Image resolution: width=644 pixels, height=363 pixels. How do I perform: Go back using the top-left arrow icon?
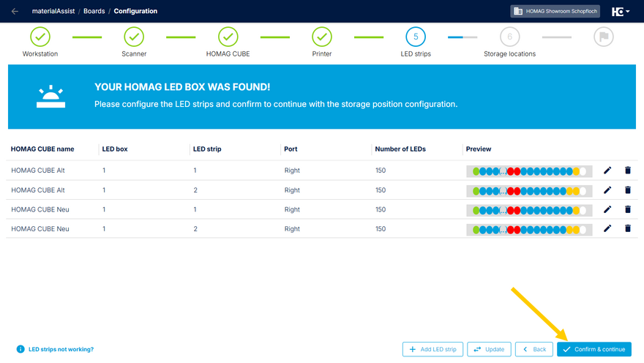tap(15, 11)
